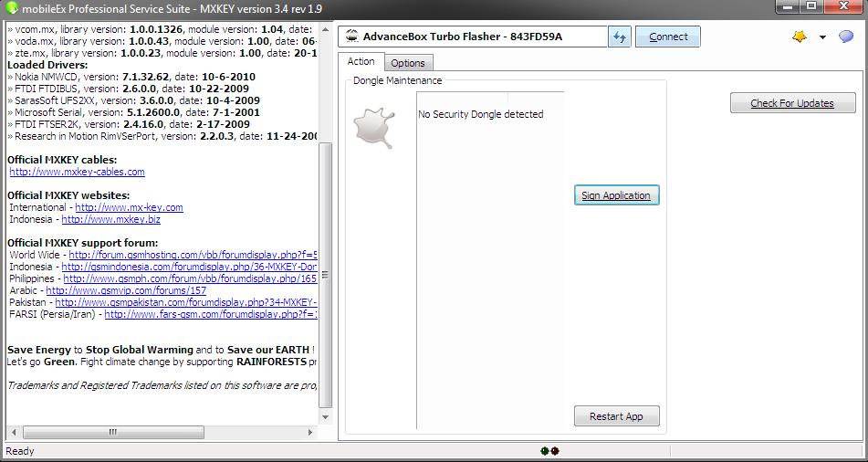Open the Pakistan gsmpakistan.com forum link
Screen dimensions: 868x462
coord(186,302)
